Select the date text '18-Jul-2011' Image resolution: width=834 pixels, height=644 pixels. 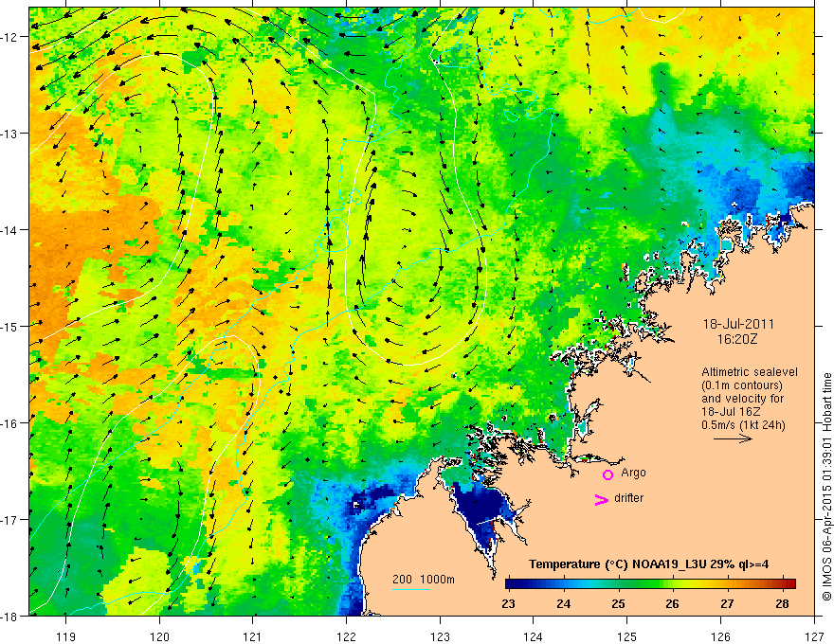click(738, 324)
